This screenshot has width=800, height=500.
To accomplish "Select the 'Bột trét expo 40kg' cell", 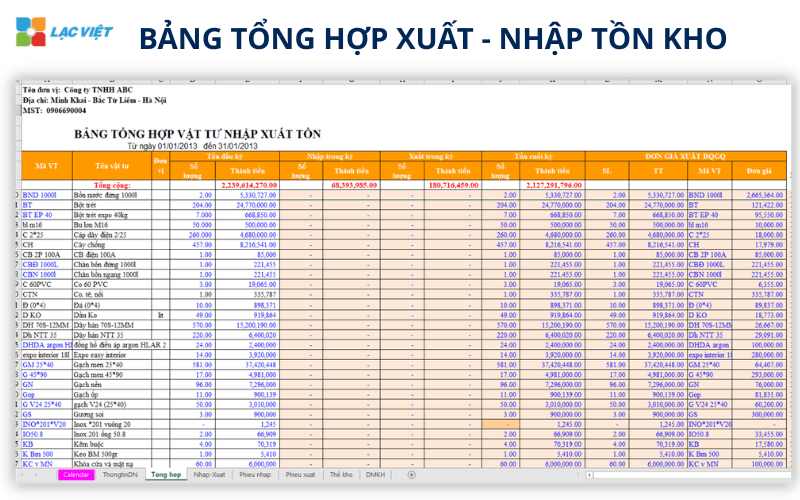I will pyautogui.click(x=112, y=215).
